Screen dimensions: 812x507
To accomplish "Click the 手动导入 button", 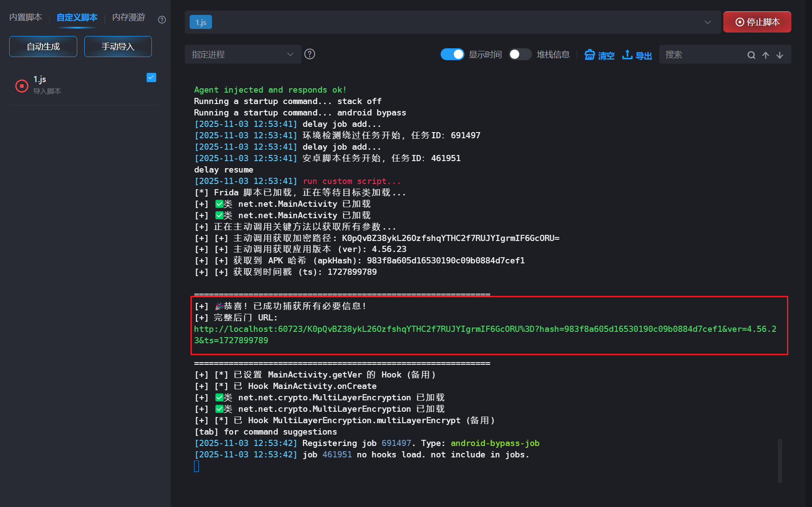I will (x=118, y=47).
